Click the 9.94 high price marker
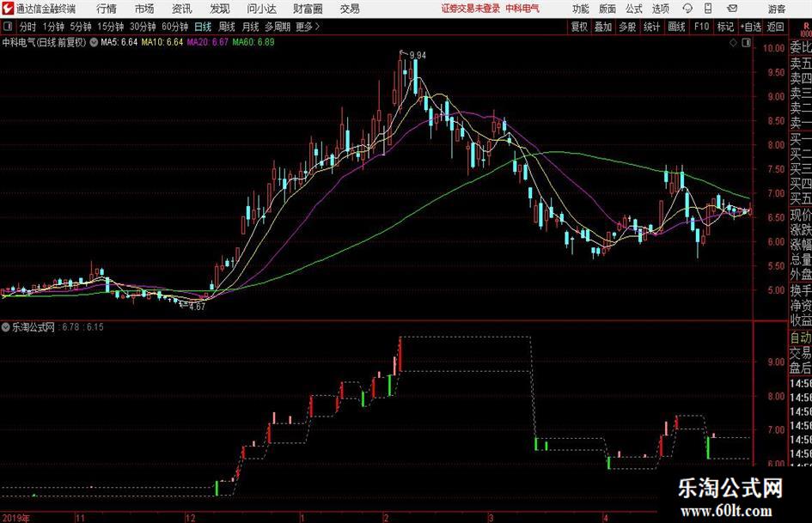 [418, 55]
